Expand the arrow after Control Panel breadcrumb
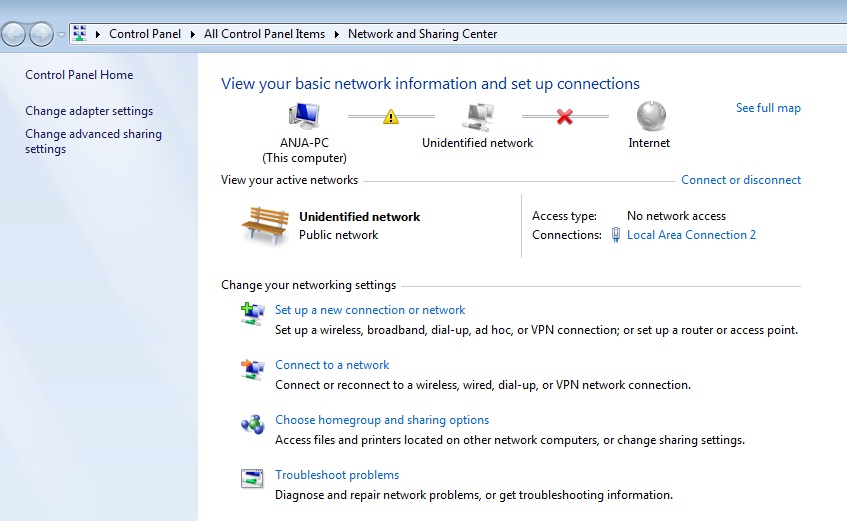 point(192,34)
